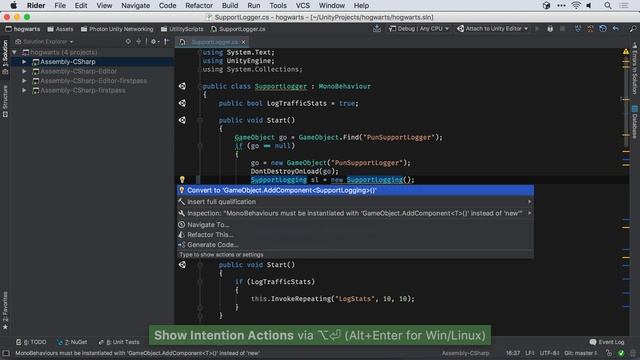Click the macOS volume icon
This screenshot has width=640, height=360.
pyautogui.click(x=589, y=6)
